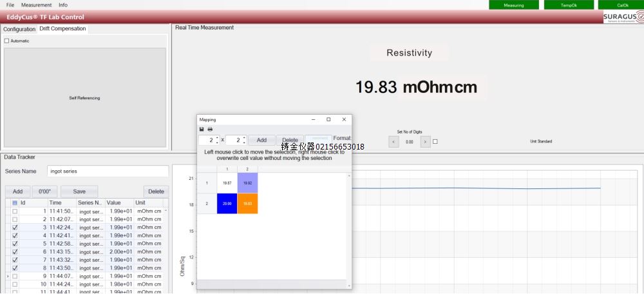Click the green CalOk status indicator
This screenshot has width=644, height=294.
[621, 5]
